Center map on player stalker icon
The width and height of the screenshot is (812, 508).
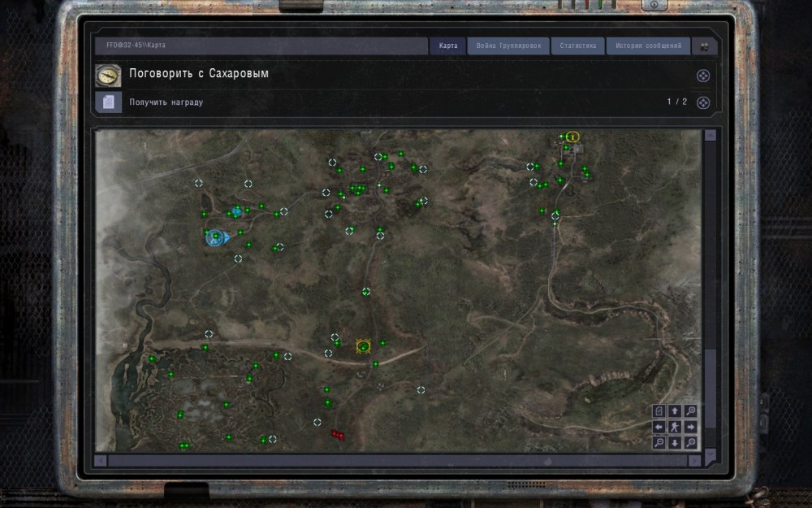click(x=674, y=427)
